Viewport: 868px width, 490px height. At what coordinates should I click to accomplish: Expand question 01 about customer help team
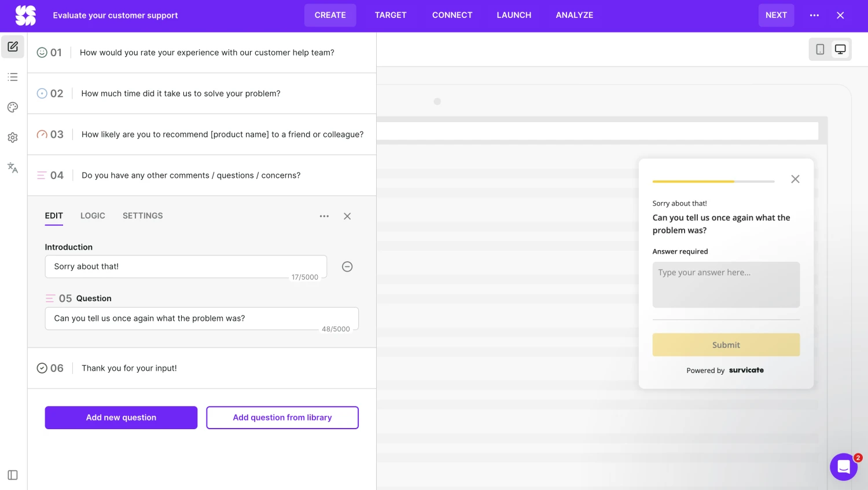coord(207,53)
